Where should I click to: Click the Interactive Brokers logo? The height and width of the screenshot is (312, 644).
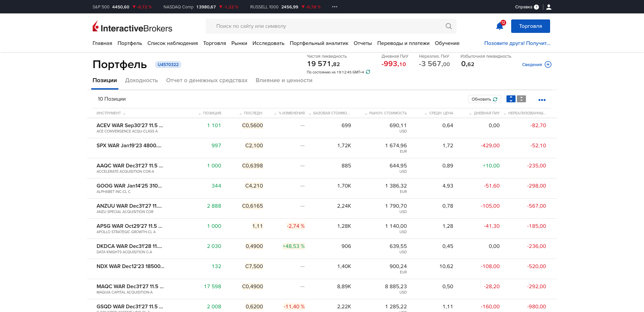point(132,27)
